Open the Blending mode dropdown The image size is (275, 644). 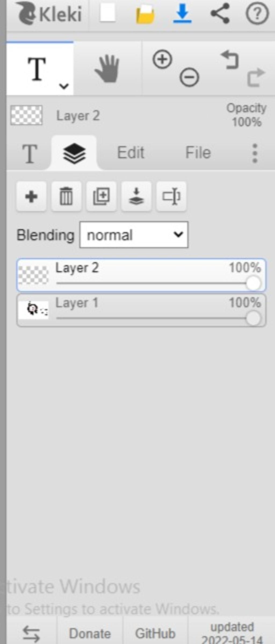coord(134,235)
